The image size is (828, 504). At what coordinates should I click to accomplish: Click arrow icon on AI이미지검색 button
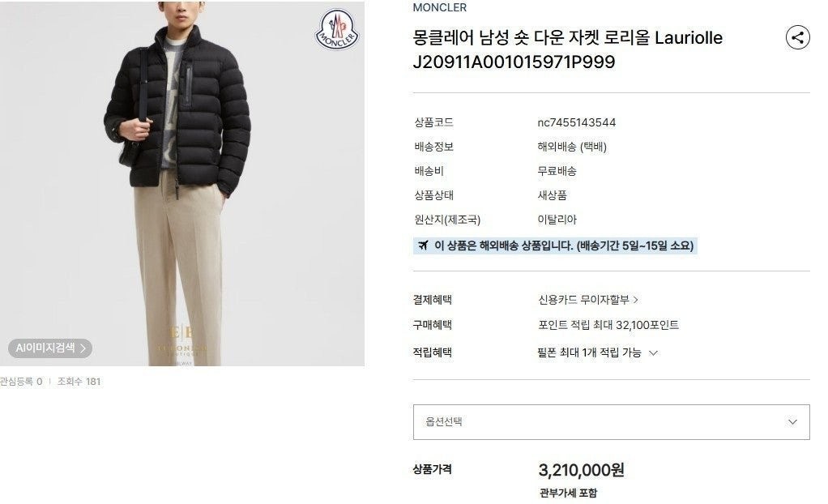(83, 348)
